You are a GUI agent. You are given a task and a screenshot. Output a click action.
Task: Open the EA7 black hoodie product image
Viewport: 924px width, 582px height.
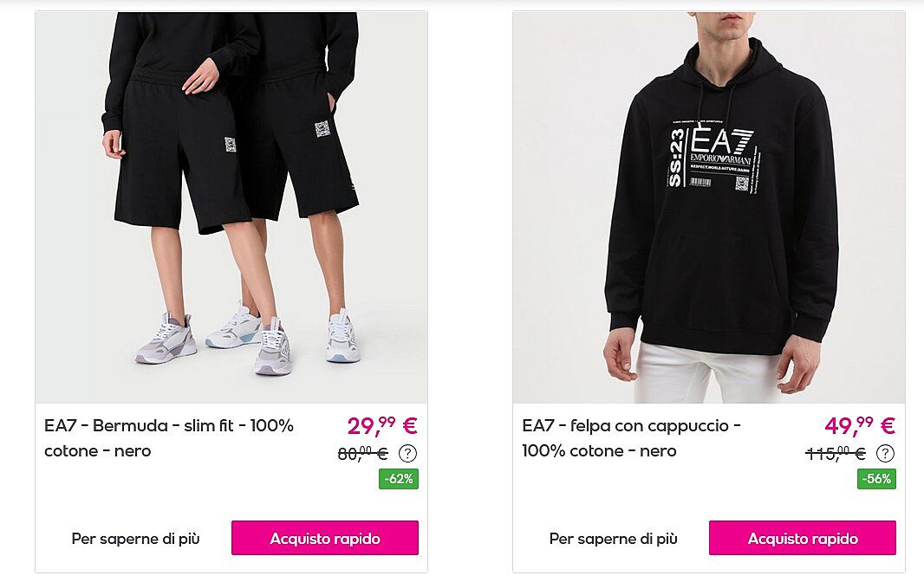709,207
